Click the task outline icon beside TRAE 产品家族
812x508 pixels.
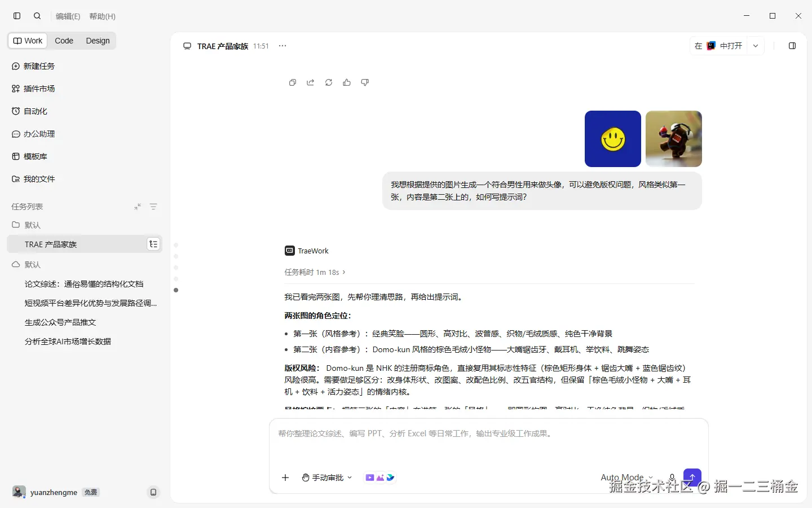click(153, 244)
